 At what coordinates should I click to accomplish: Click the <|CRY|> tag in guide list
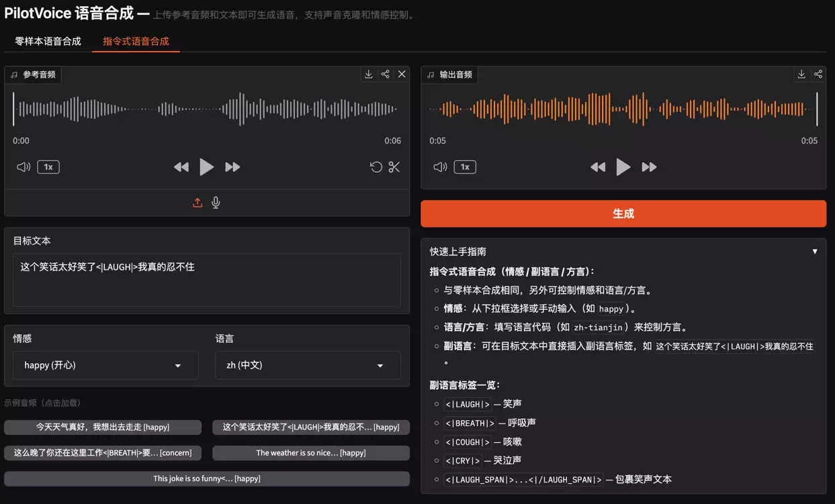pyautogui.click(x=463, y=460)
